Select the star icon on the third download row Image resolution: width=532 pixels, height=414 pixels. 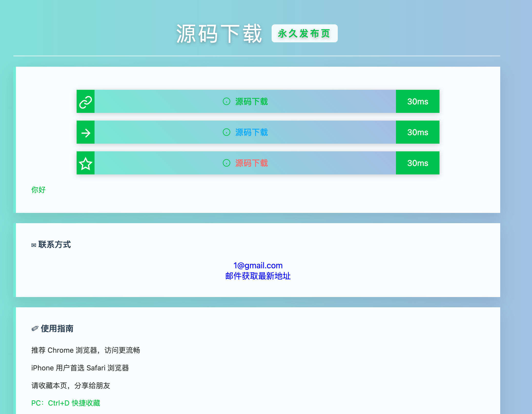click(86, 163)
